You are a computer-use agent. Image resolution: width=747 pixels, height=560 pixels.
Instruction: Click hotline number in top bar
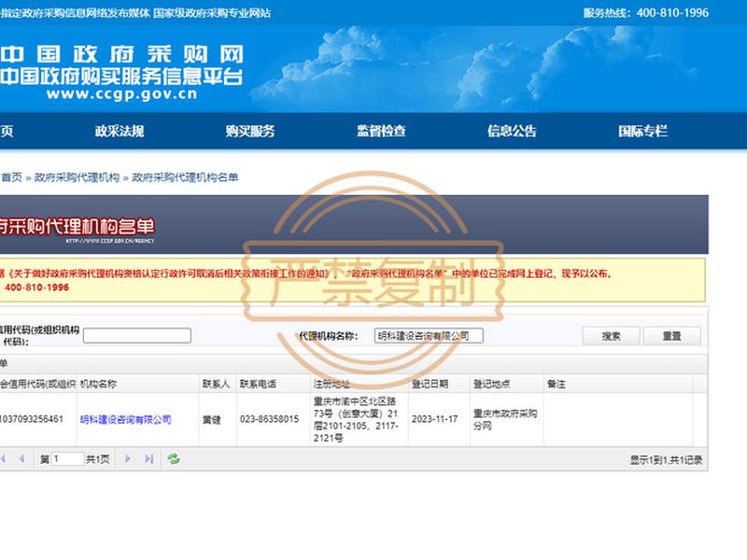(672, 13)
